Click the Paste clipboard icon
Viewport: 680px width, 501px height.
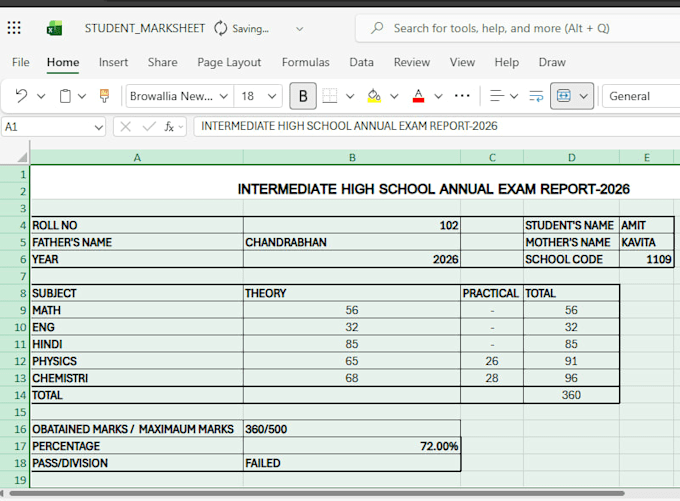(x=65, y=96)
